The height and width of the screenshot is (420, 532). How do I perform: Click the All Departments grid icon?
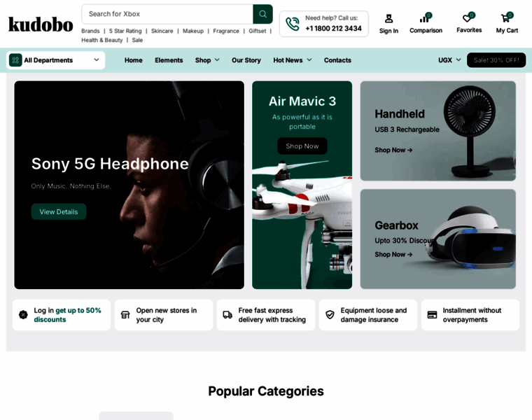click(x=15, y=60)
